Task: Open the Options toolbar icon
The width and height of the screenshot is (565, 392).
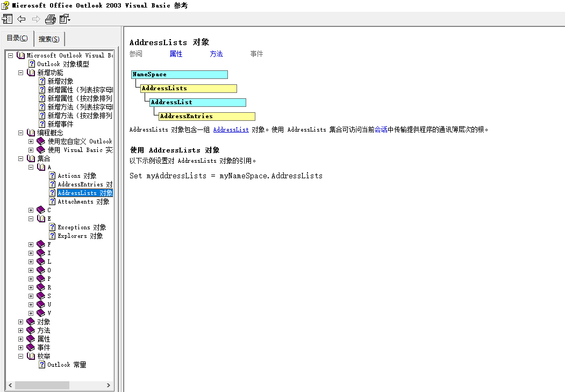Action: click(65, 19)
